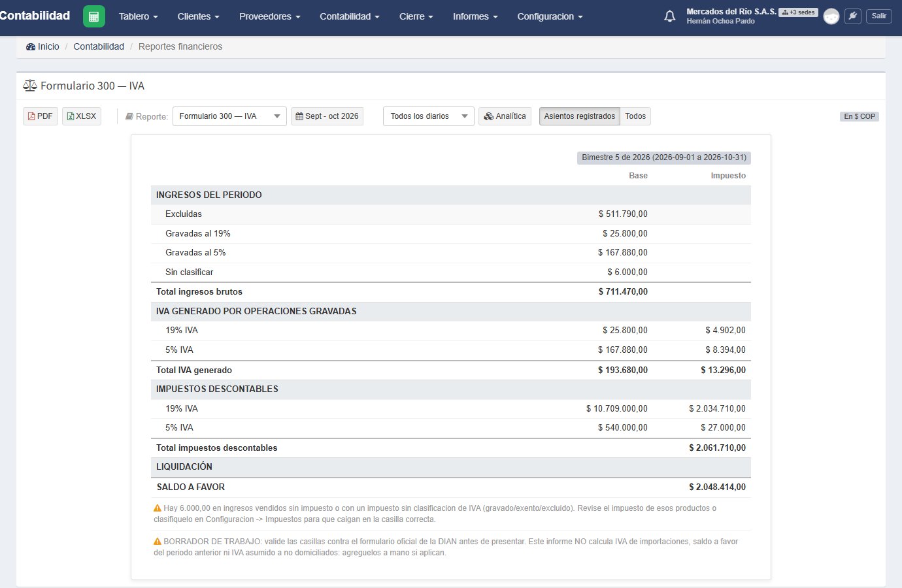Export report as PDF

click(41, 116)
